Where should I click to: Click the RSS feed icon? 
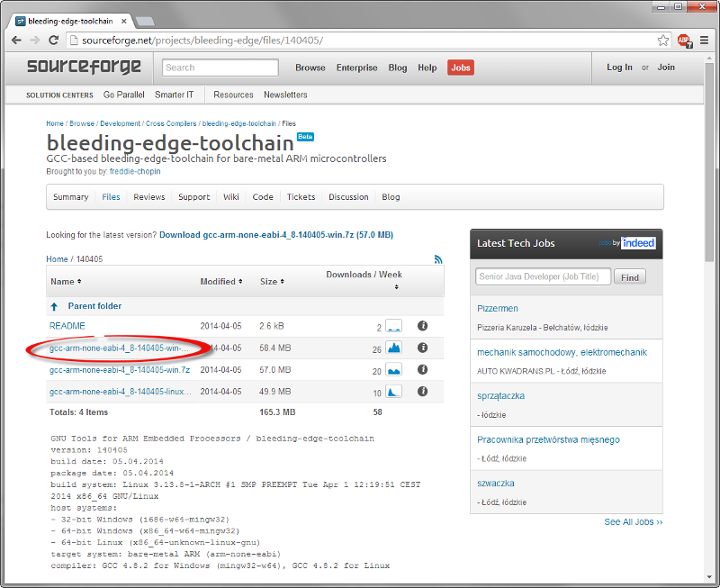438,259
